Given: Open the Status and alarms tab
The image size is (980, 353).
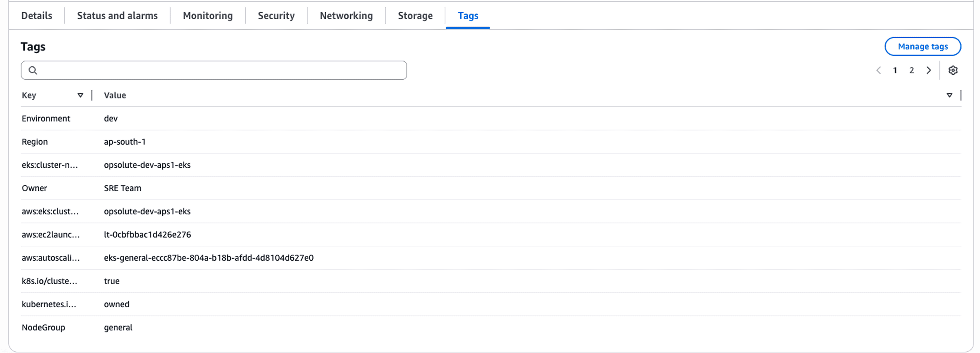Looking at the screenshot, I should [117, 16].
